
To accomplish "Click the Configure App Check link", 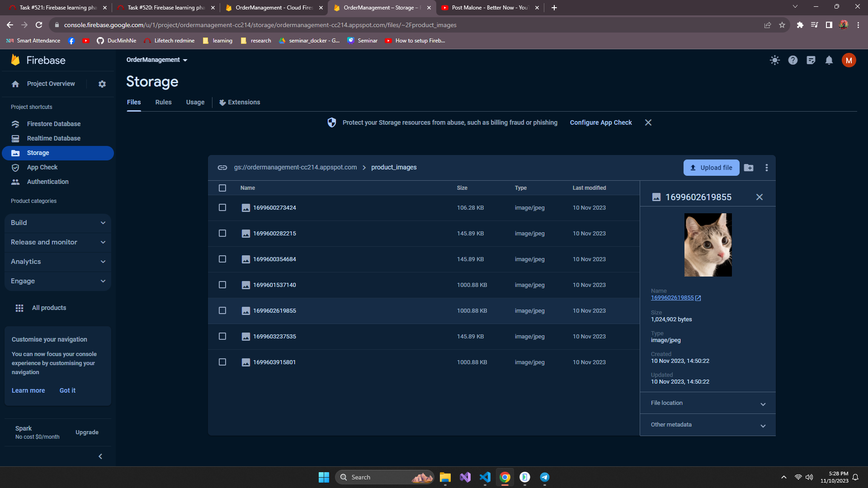I will [x=600, y=122].
